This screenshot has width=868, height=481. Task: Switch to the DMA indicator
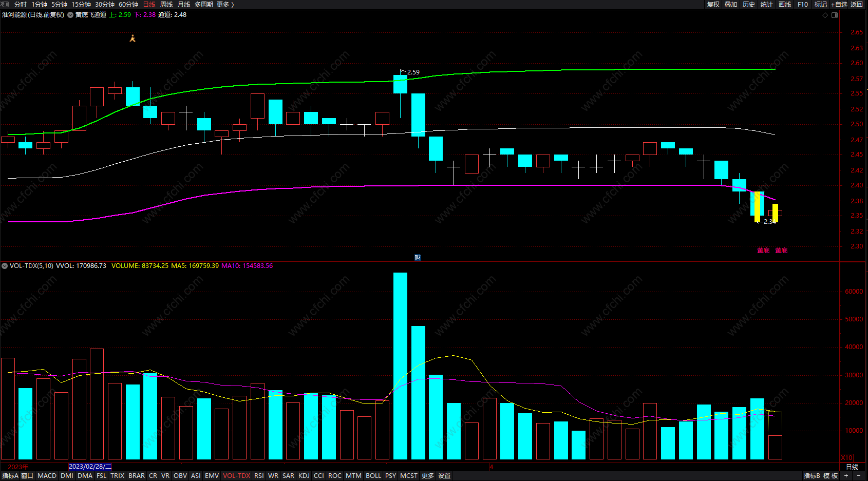pyautogui.click(x=85, y=476)
